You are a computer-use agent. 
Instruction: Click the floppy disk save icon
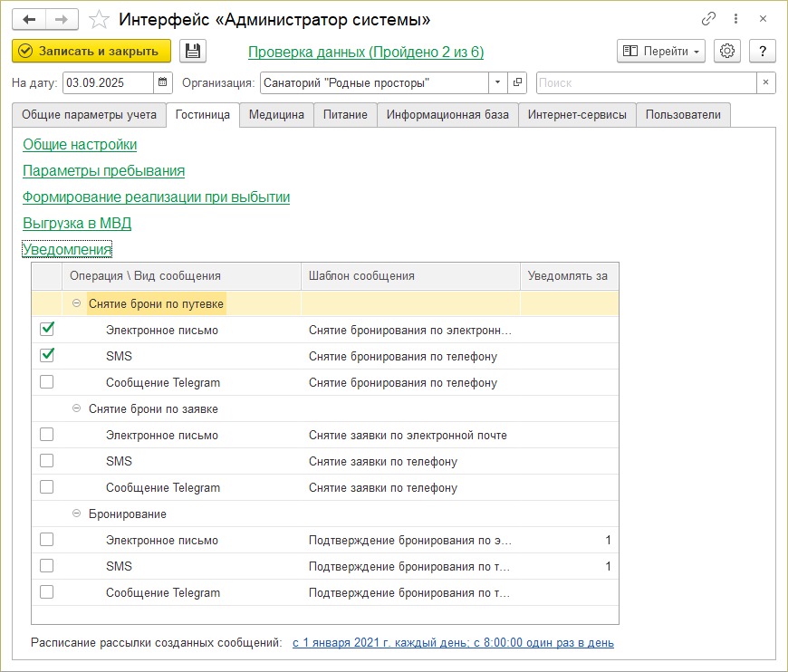[x=193, y=52]
